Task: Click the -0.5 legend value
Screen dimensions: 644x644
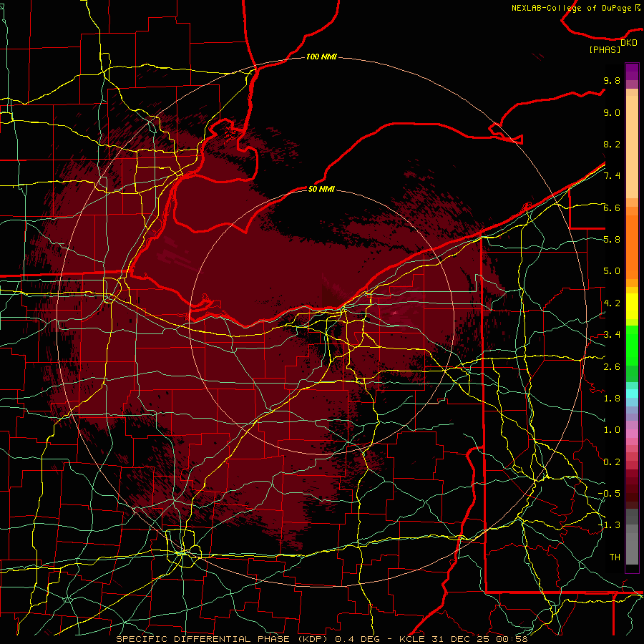Action: click(609, 494)
